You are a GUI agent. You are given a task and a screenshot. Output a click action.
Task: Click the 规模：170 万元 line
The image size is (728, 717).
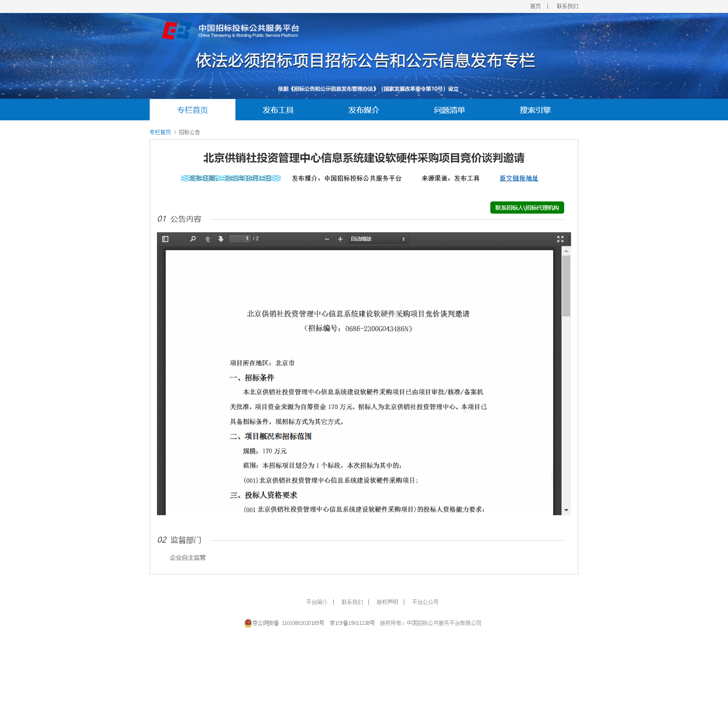click(x=265, y=451)
